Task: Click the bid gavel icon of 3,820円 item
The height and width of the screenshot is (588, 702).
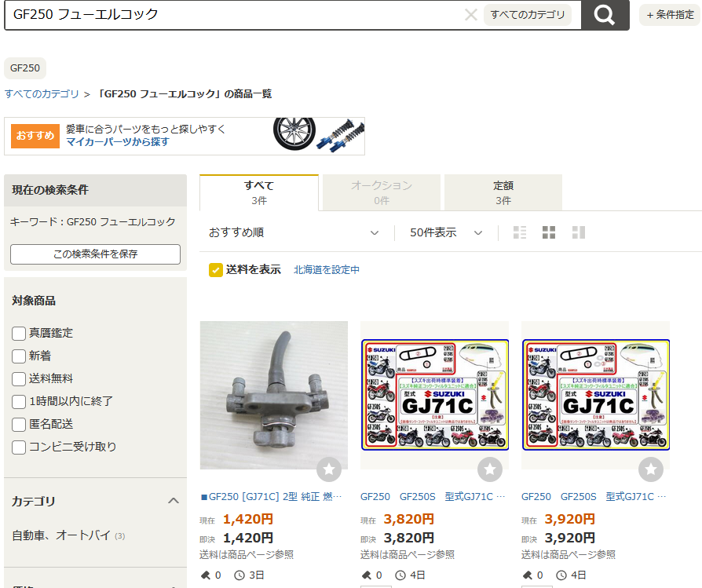Action: point(366,575)
